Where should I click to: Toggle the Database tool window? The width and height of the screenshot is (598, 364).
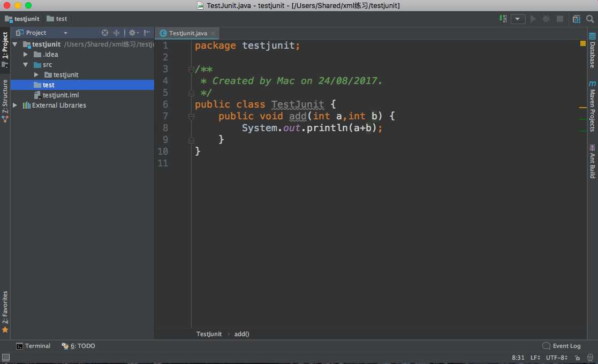tap(592, 51)
